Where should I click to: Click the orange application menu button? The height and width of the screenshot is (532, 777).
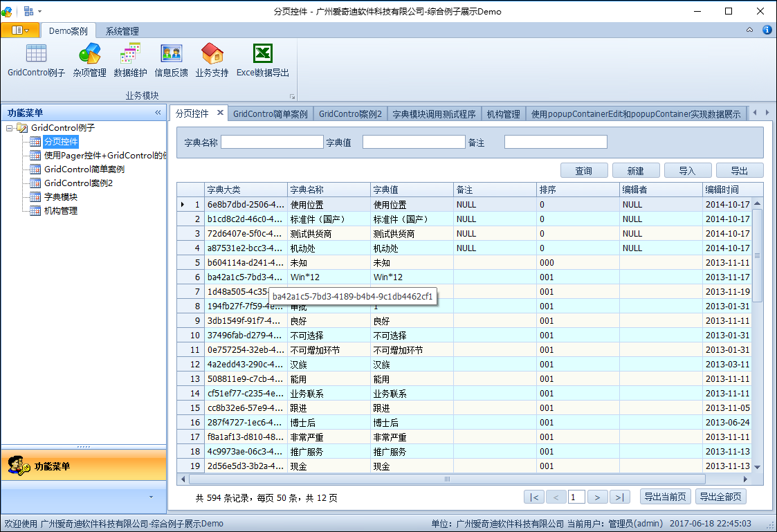tap(20, 30)
